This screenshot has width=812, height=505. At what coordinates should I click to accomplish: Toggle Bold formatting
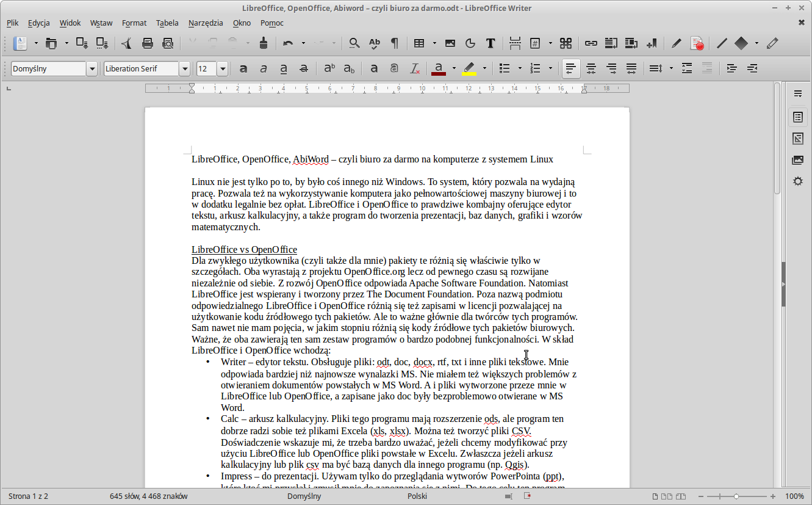[243, 68]
